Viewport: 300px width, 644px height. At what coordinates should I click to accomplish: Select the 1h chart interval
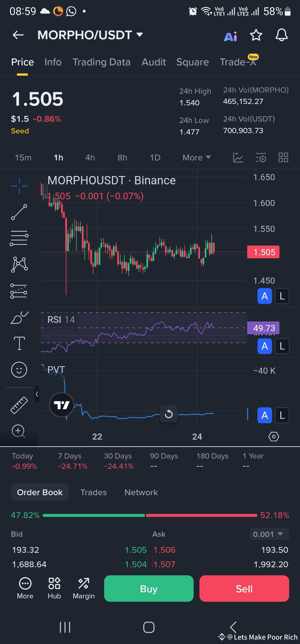pos(58,158)
